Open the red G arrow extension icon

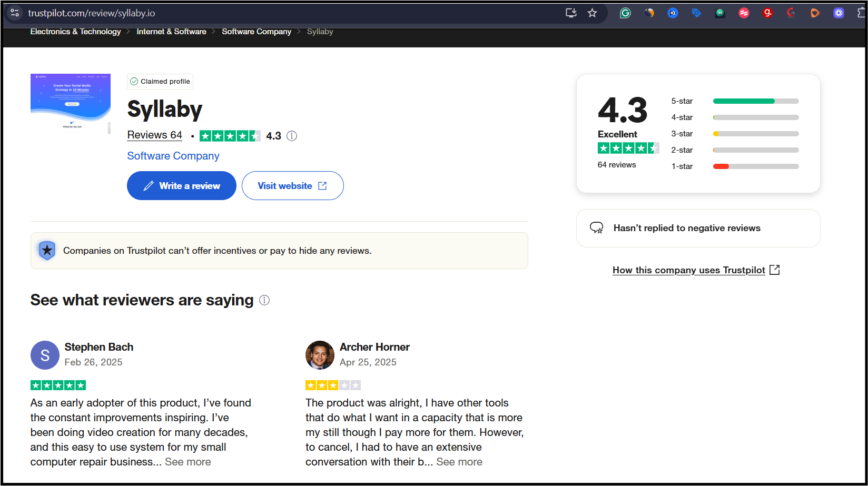click(x=791, y=13)
